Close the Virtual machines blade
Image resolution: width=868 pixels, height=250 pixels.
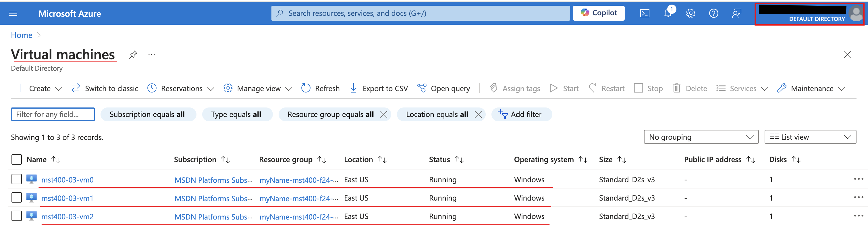click(x=847, y=55)
